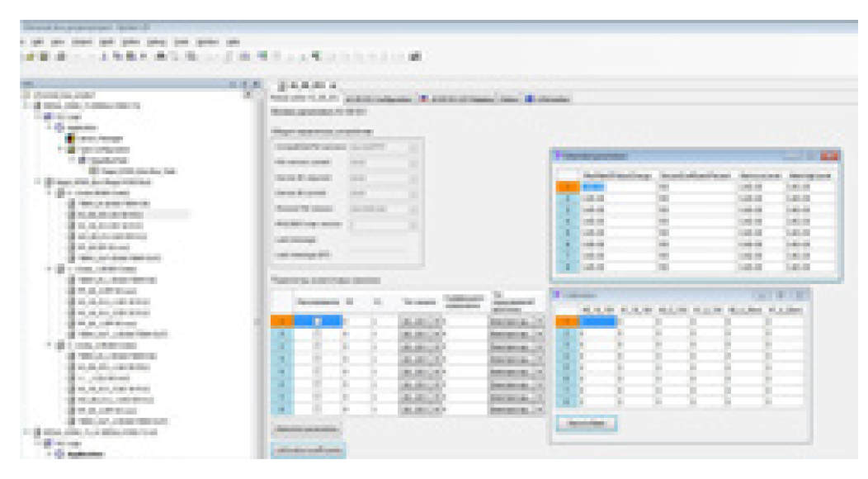
Task: Click the upper button below the channel table
Action: [x=306, y=429]
